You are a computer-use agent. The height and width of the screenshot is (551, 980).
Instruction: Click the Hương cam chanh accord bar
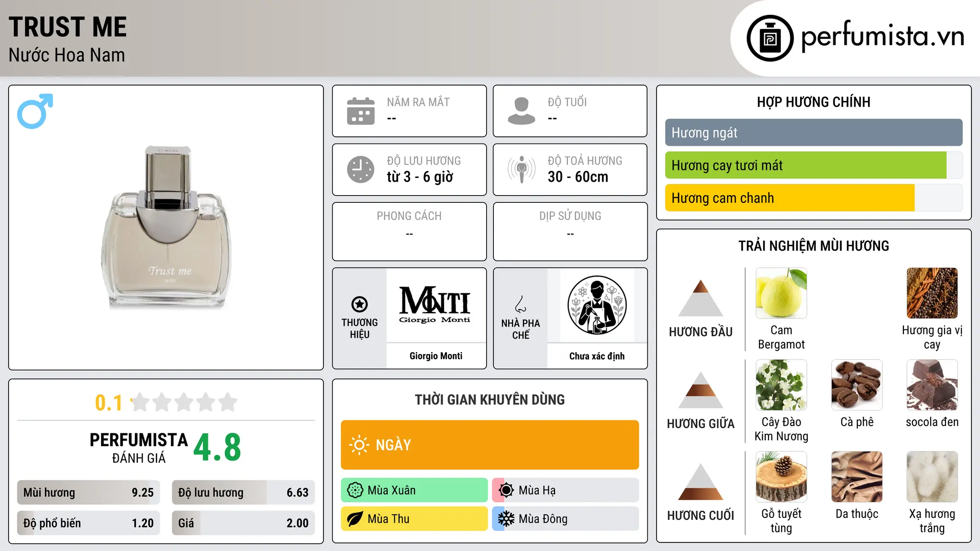coord(813,198)
